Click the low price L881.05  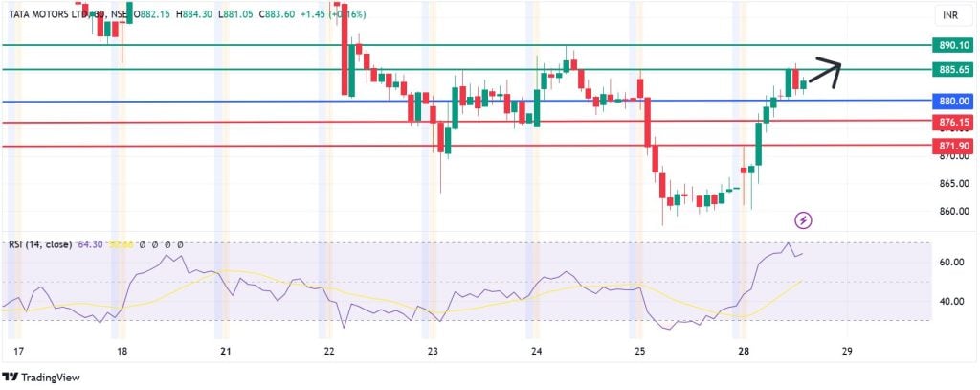(235, 13)
